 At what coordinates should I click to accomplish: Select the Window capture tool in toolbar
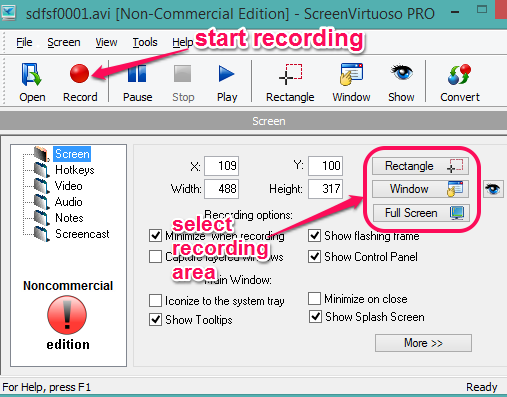(x=351, y=83)
